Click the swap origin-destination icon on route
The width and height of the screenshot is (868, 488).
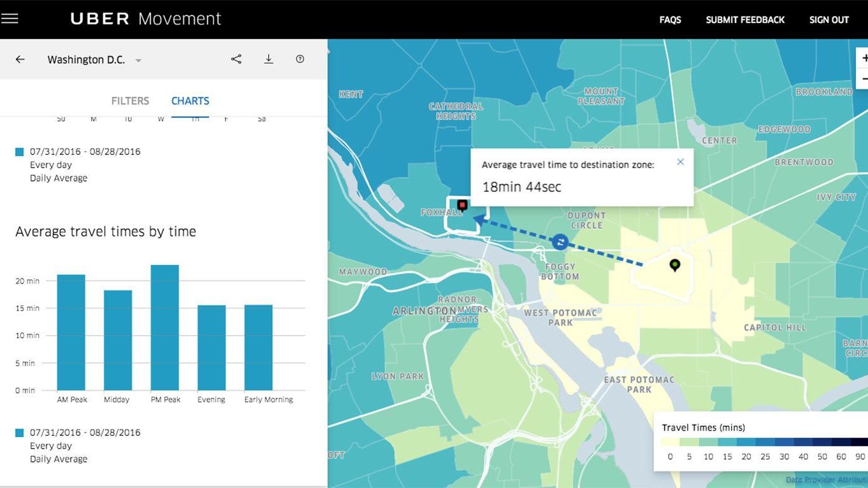560,241
